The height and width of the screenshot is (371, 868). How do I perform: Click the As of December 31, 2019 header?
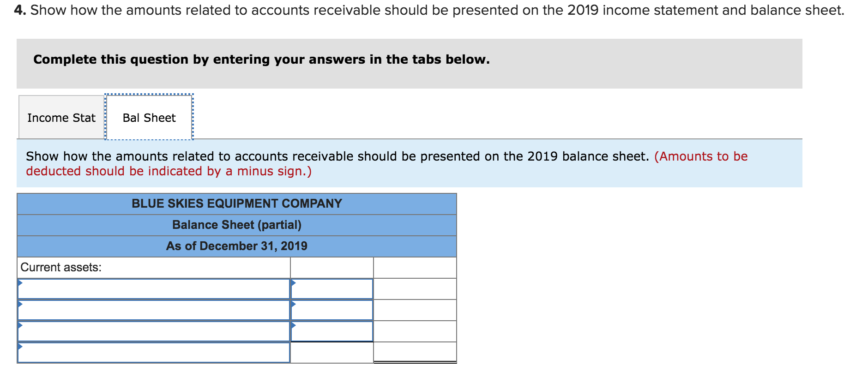click(x=236, y=246)
